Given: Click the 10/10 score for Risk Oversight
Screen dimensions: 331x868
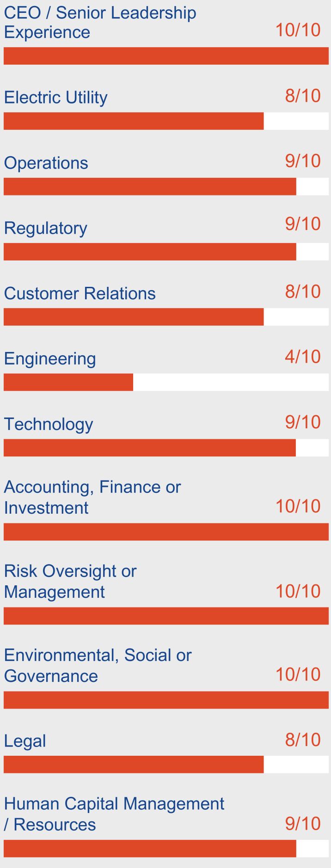Looking at the screenshot, I should click(x=298, y=591).
